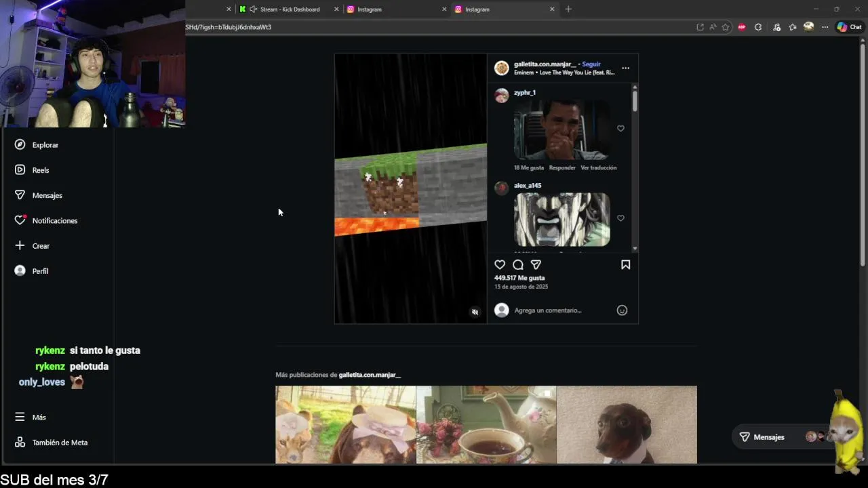Image resolution: width=868 pixels, height=488 pixels.
Task: Open zyphr_1's crying GIF comment
Action: point(561,130)
